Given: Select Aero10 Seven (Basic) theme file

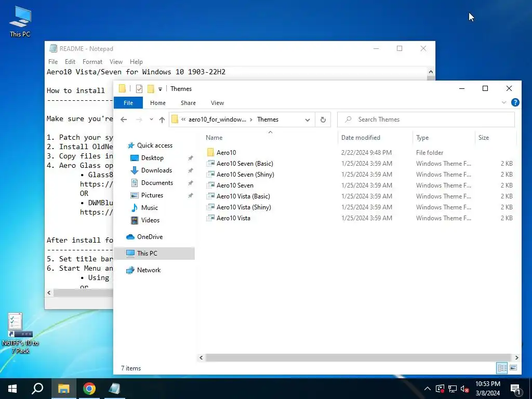Looking at the screenshot, I should 245,163.
